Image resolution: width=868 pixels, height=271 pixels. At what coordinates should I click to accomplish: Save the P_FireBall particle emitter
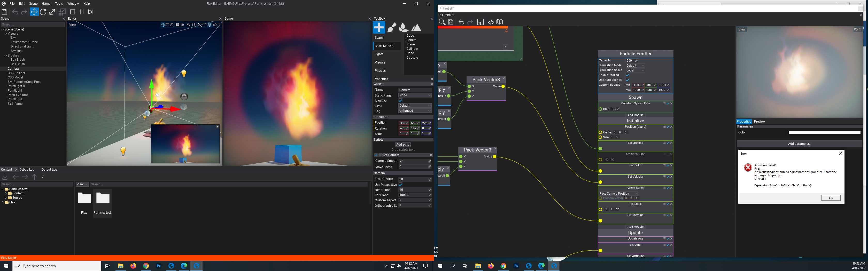coord(451,22)
